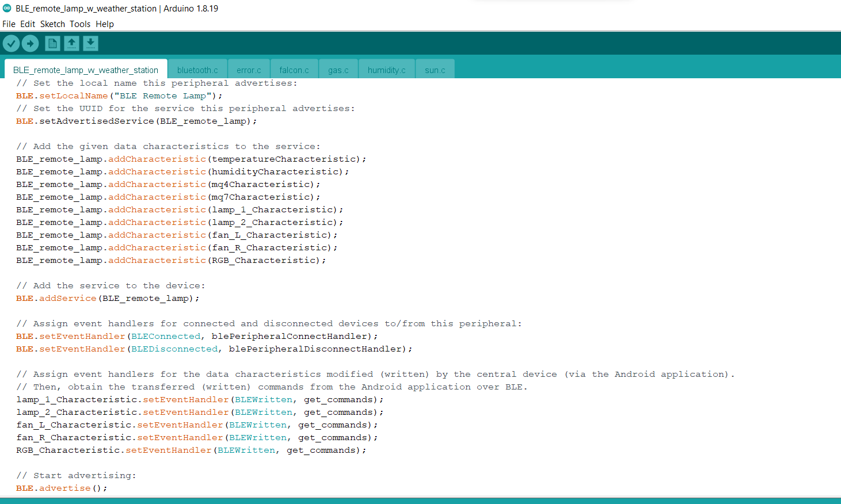Open the Help menu
841x504 pixels.
(104, 24)
